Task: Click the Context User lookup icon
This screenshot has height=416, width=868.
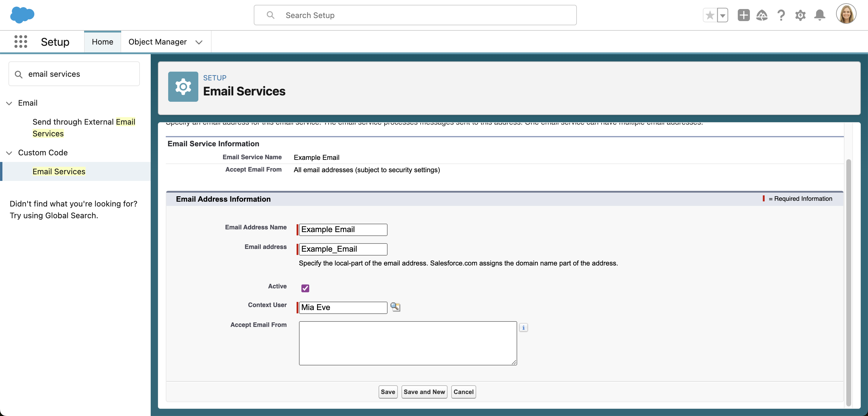Action: click(x=395, y=307)
